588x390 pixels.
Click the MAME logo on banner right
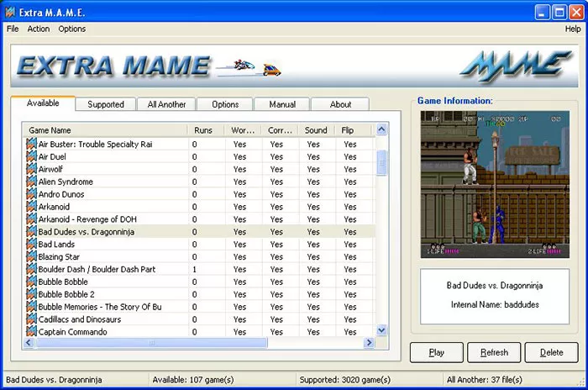coord(516,66)
